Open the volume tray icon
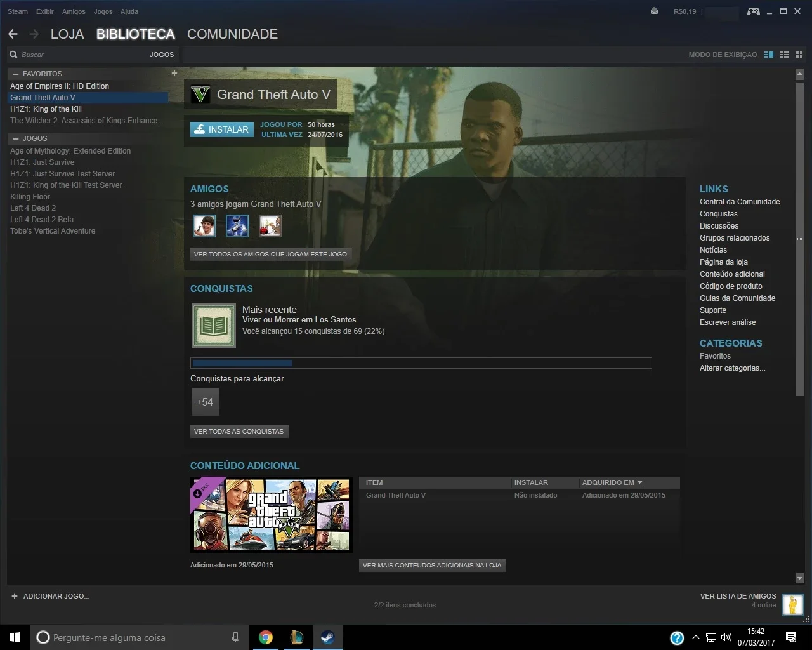812x650 pixels. 726,637
